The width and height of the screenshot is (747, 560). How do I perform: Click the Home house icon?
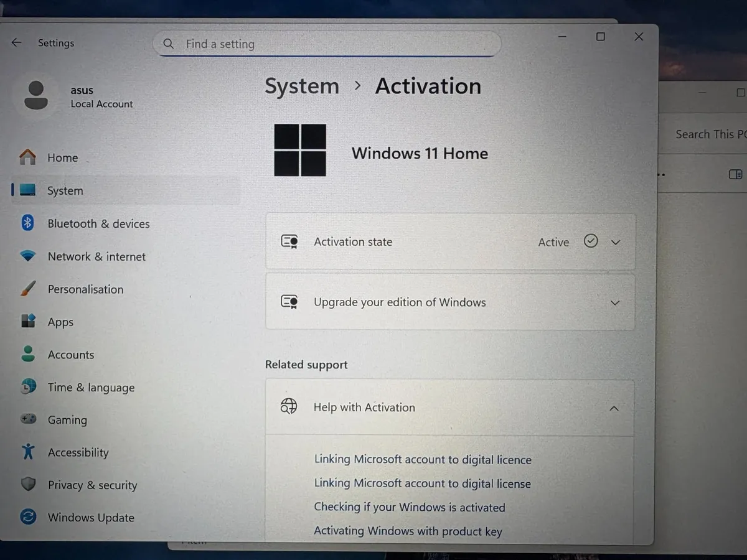point(27,157)
